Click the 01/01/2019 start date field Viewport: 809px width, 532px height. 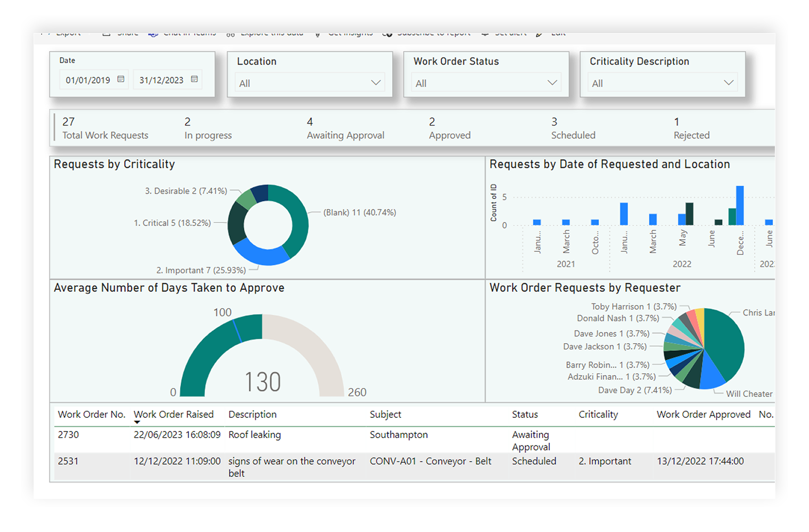(x=88, y=80)
